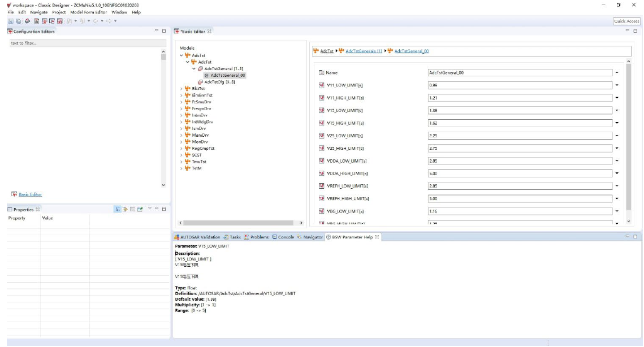The height and width of the screenshot is (347, 644).
Task: Open the AUTOSAR Validation tab
Action: click(197, 237)
